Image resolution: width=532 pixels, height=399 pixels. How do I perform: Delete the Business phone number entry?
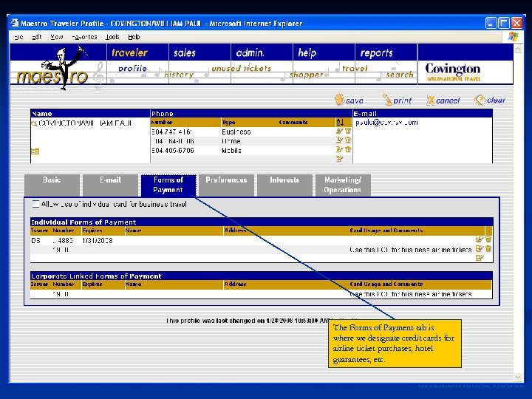[x=348, y=131]
